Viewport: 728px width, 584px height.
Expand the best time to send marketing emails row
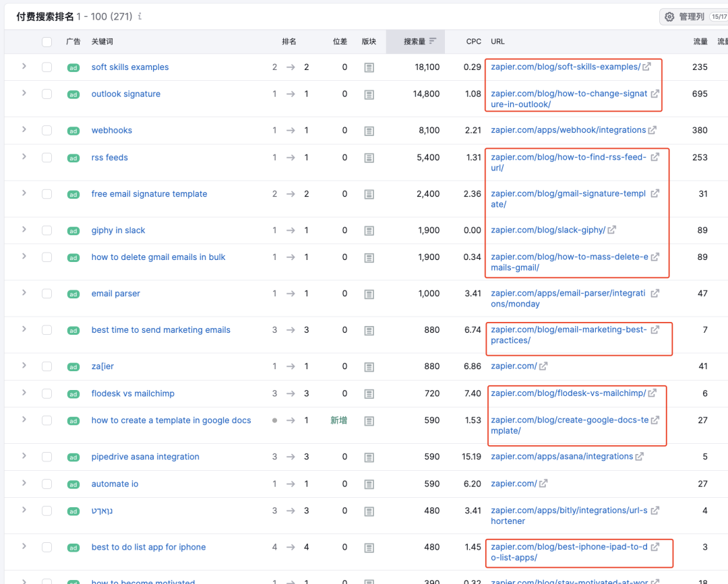click(x=24, y=329)
